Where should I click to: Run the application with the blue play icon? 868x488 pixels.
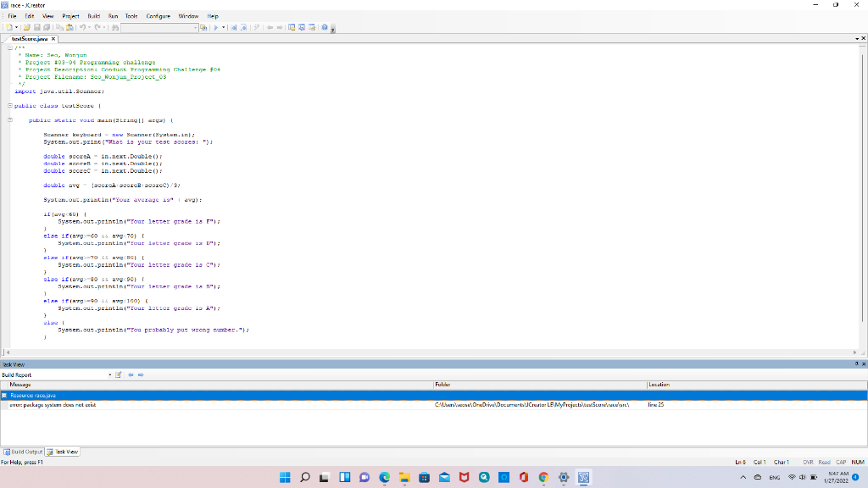click(x=216, y=27)
